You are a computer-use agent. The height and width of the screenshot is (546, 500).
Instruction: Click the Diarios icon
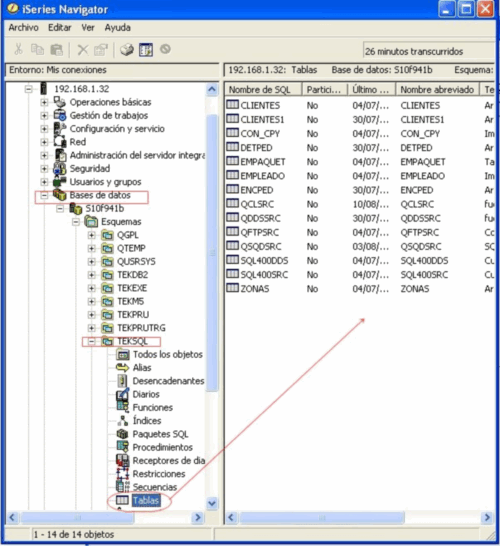[x=123, y=394]
